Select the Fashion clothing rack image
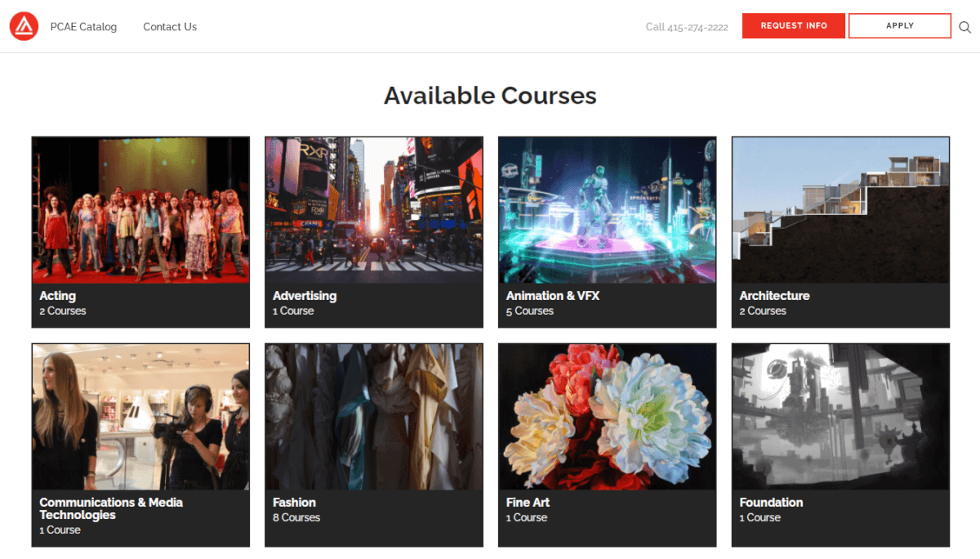 (x=373, y=417)
